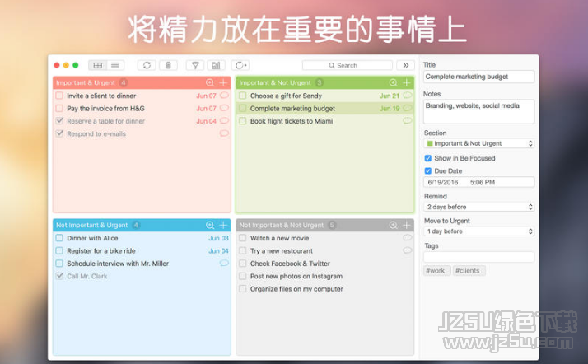This screenshot has width=588, height=364.
Task: Open the filter funnel icon
Action: click(x=195, y=65)
